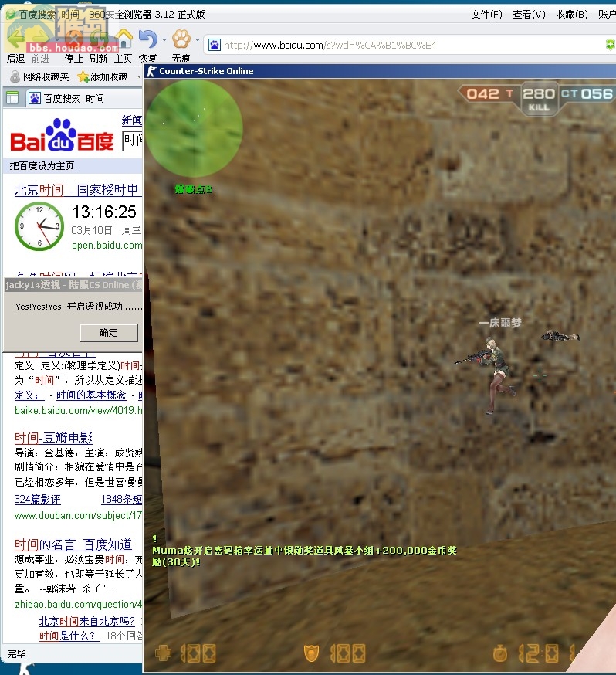Image resolution: width=616 pixels, height=675 pixels.
Task: Open the 收藏(B) menu
Action: point(571,15)
